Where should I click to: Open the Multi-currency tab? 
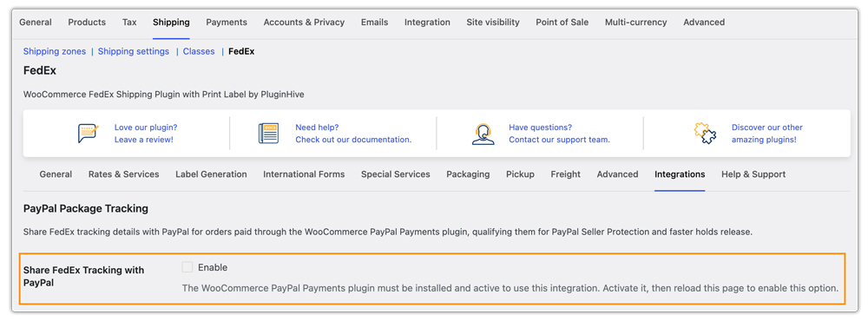point(635,23)
